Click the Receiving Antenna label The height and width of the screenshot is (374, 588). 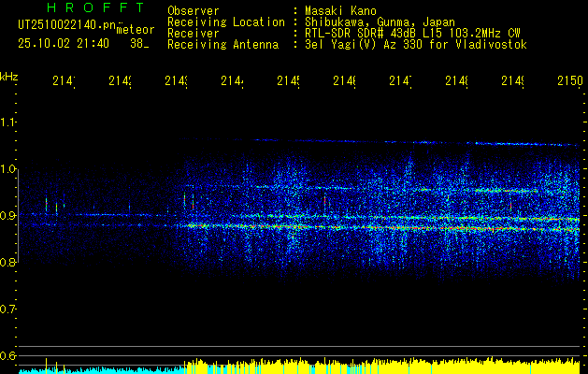coord(222,45)
